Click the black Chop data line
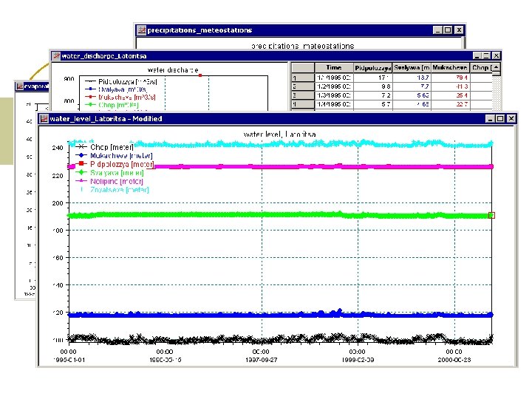Viewport: 532px width, 399px height. click(280, 338)
